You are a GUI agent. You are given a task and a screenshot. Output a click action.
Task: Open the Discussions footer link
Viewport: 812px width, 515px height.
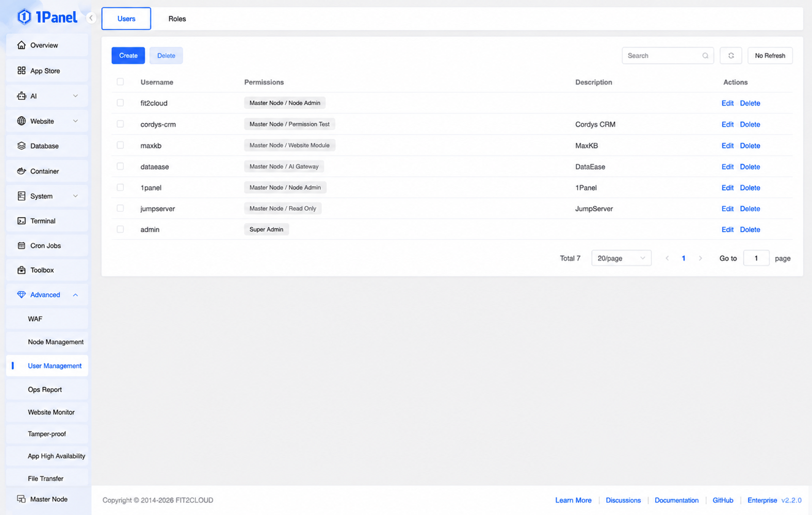tap(623, 500)
